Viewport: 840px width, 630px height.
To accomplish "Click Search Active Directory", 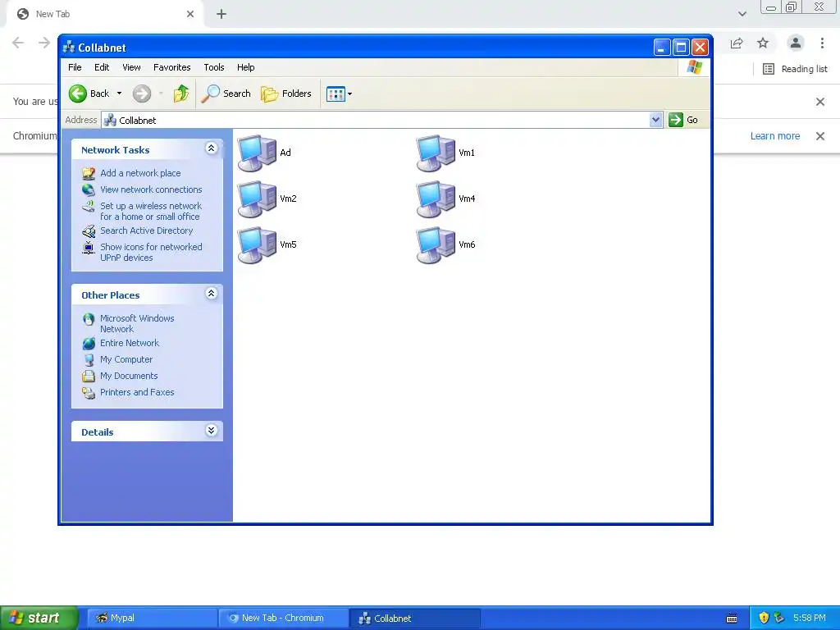I will click(x=146, y=231).
